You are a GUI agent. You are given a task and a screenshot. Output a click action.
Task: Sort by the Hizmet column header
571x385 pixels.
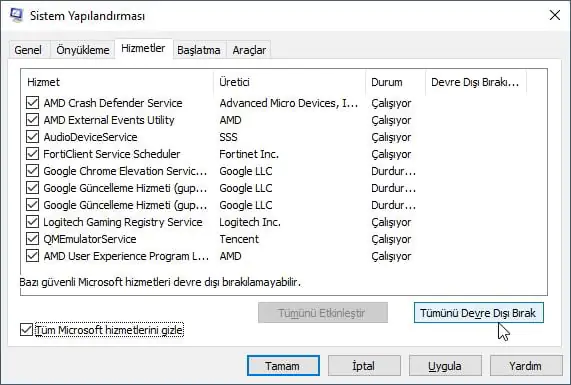coord(117,82)
